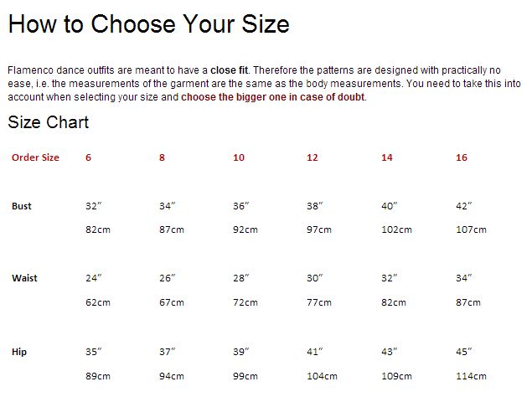
Task: Click 'choose the bigger one in case of doubt'
Action: (273, 97)
